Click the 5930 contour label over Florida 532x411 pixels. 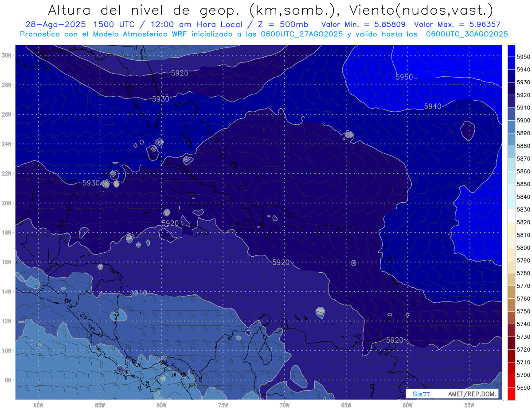click(160, 99)
